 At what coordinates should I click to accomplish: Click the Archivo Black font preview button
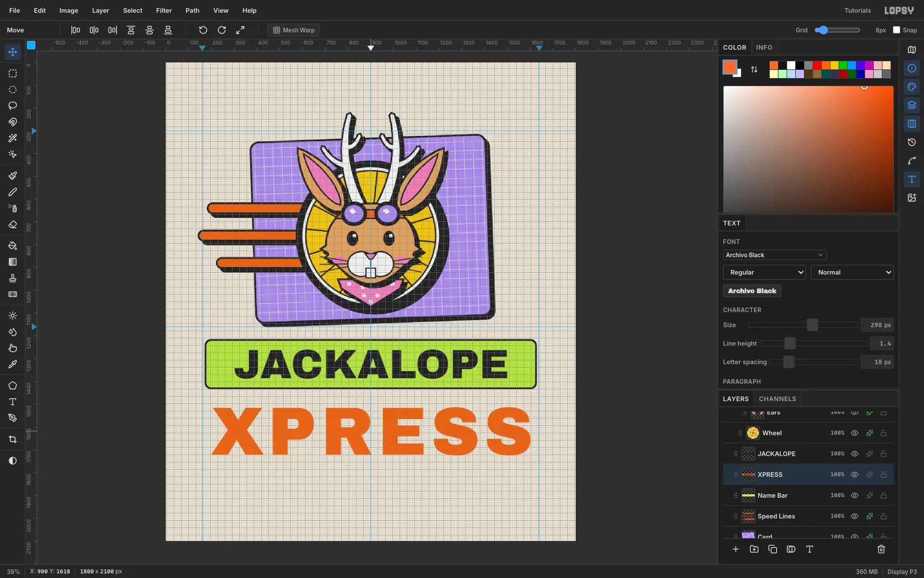coord(752,291)
